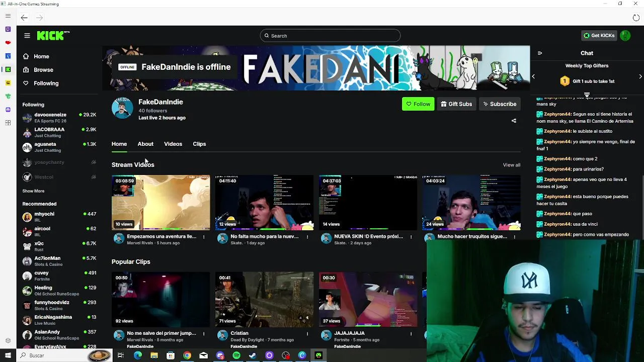Open Microsoft Edge from the taskbar
Image resolution: width=644 pixels, height=362 pixels.
pos(138,355)
